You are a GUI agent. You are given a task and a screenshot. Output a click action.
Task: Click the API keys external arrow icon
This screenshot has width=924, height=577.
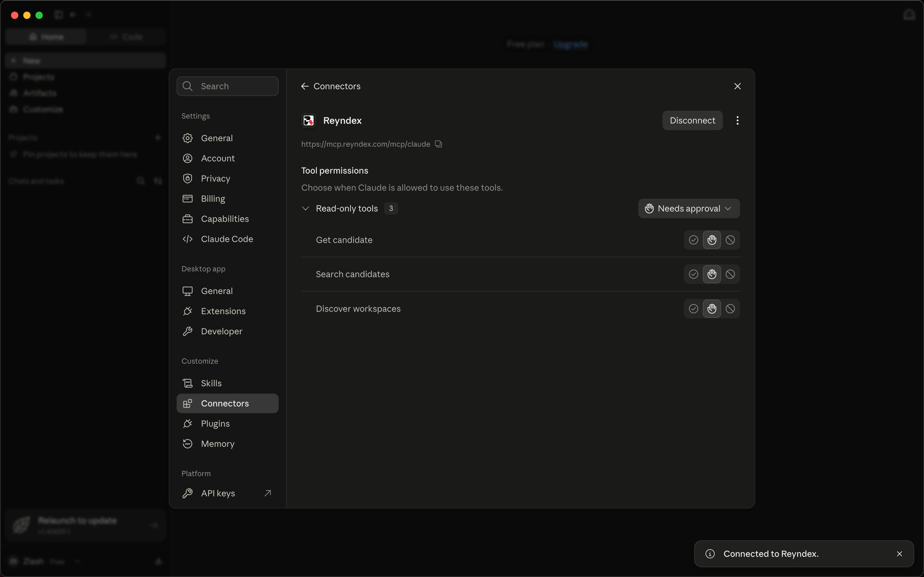[268, 493]
